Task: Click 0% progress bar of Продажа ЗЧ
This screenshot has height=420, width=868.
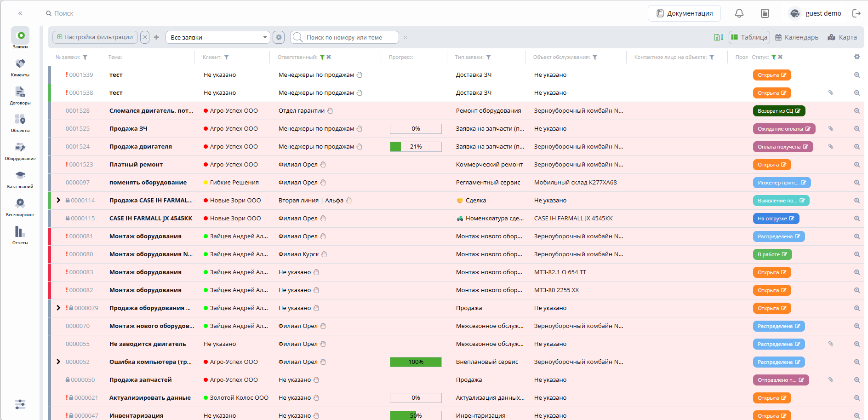Action: 416,129
